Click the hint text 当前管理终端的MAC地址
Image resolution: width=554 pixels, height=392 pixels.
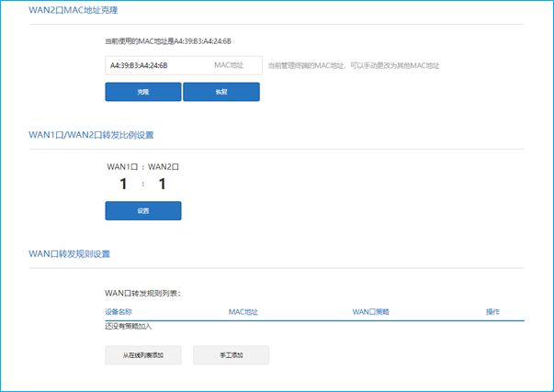354,65
